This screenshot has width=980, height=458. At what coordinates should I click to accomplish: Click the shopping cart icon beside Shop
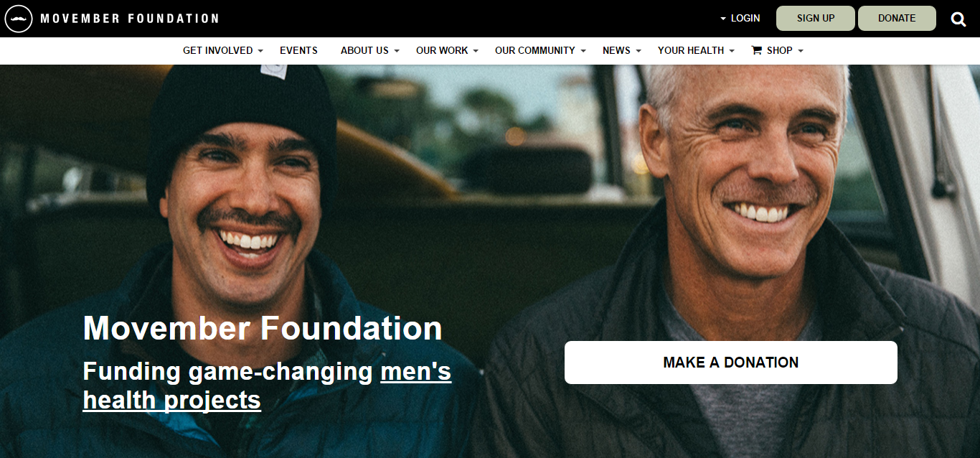[x=756, y=50]
